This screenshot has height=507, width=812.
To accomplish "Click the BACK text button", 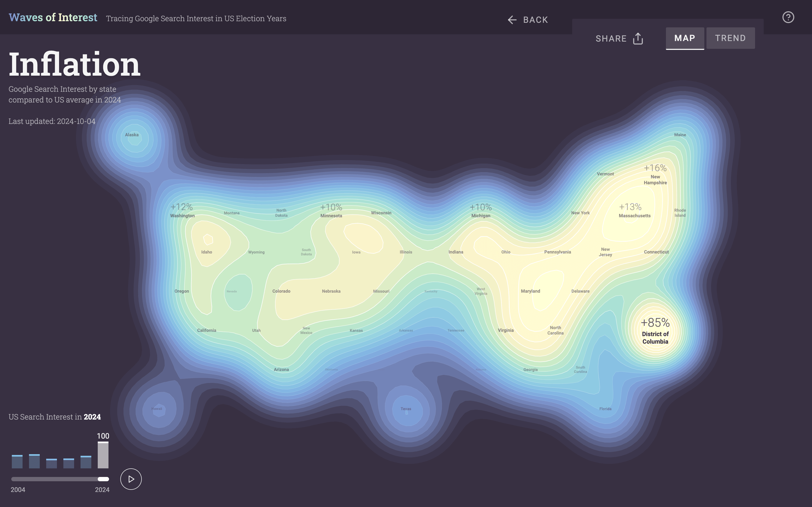I will [535, 20].
